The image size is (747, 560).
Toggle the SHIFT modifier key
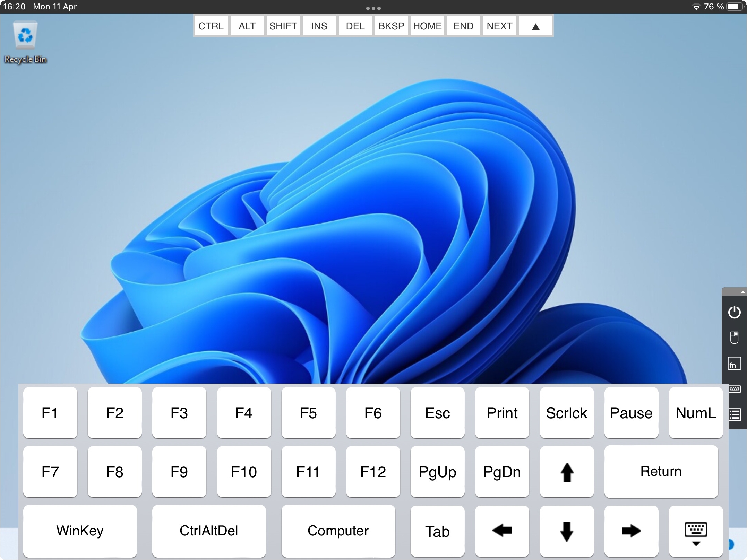pos(283,26)
